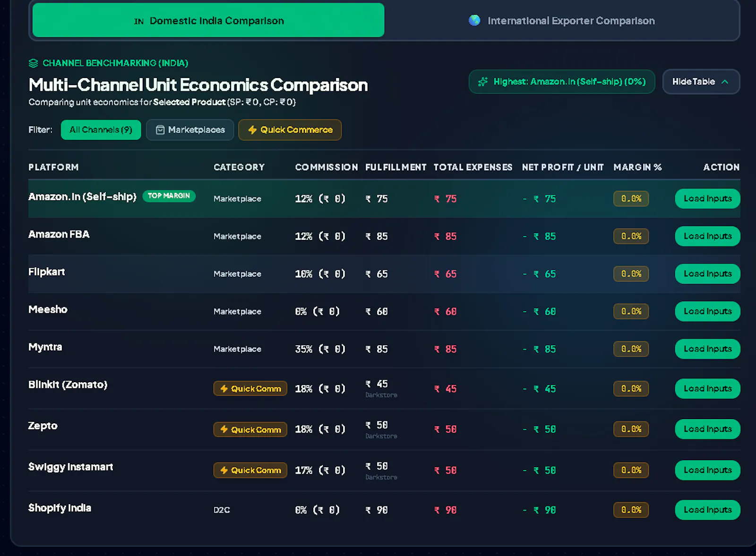Load Inputs for Blinkit (Zomato)
The width and height of the screenshot is (756, 556).
tap(707, 389)
